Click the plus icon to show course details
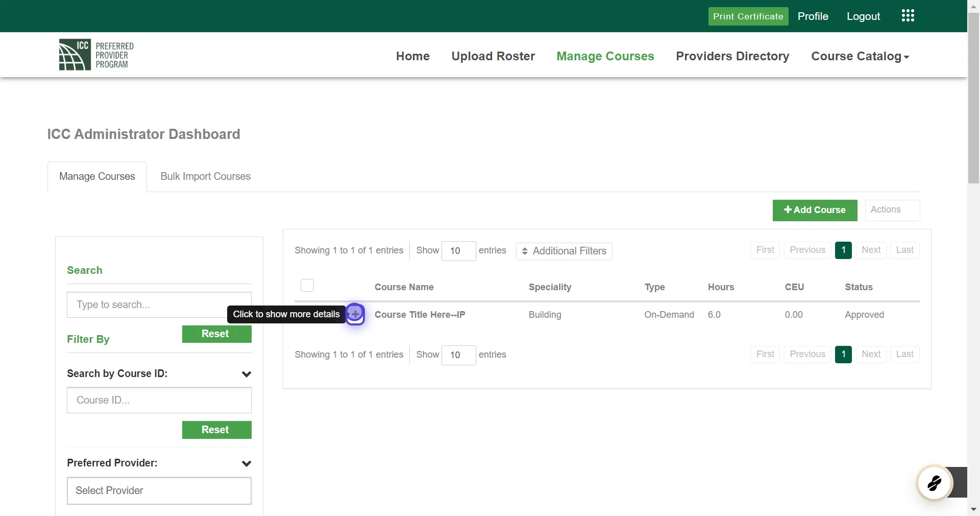 (x=355, y=314)
